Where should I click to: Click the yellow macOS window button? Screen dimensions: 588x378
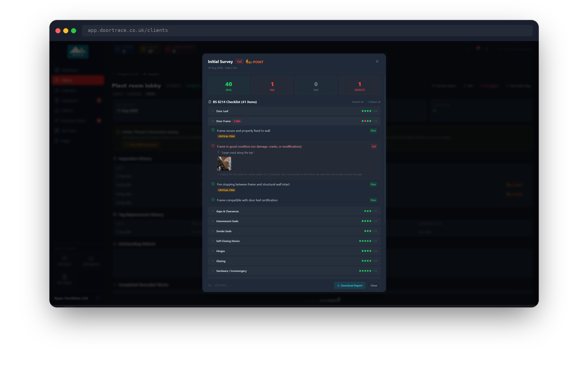click(66, 31)
